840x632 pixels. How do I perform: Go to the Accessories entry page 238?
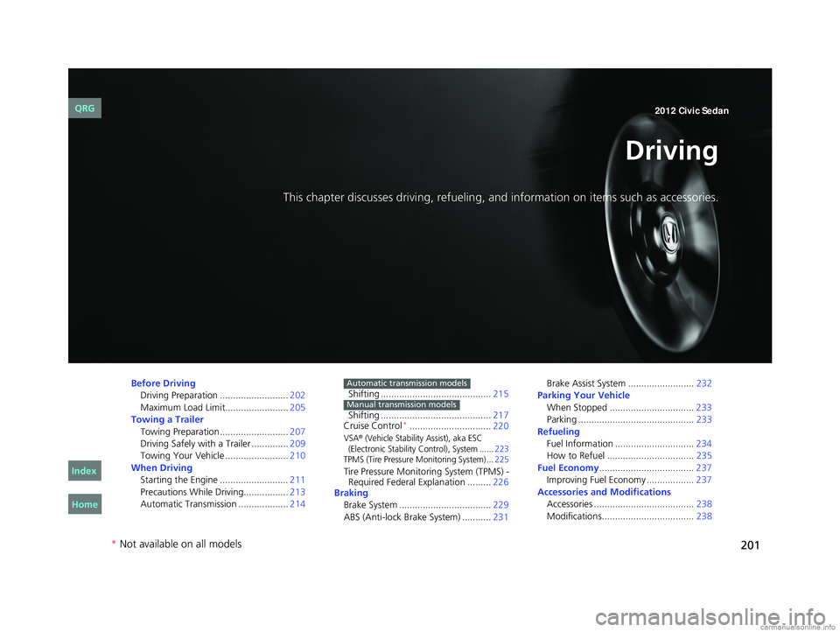(x=629, y=504)
